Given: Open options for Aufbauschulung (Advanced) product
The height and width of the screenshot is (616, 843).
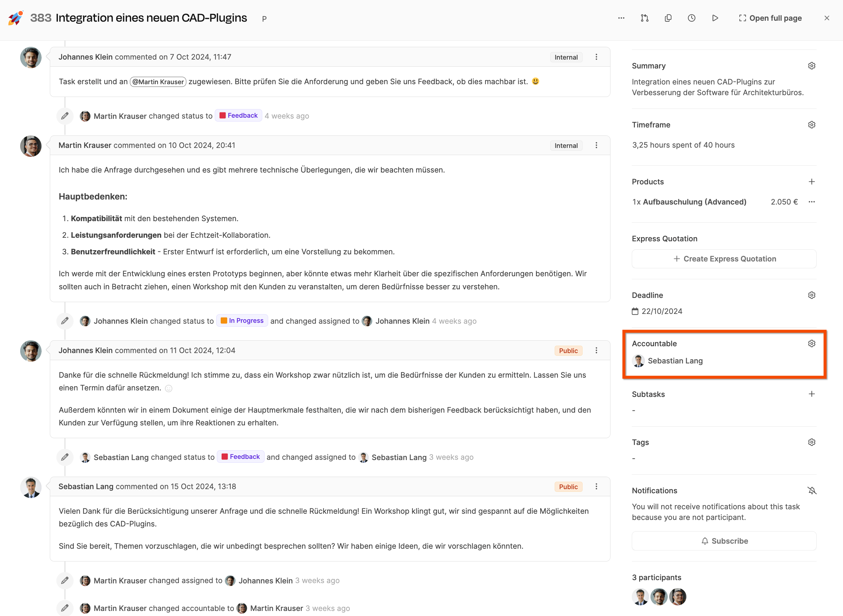Looking at the screenshot, I should point(812,202).
